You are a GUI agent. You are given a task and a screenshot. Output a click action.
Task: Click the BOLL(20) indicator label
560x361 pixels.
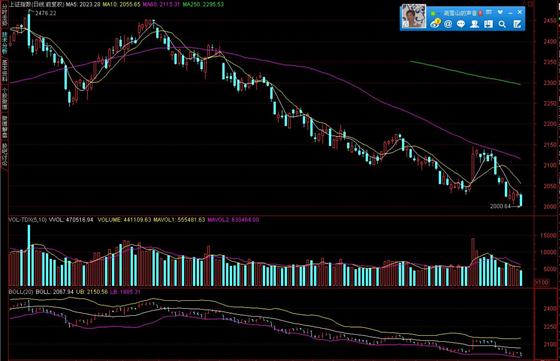(x=21, y=292)
